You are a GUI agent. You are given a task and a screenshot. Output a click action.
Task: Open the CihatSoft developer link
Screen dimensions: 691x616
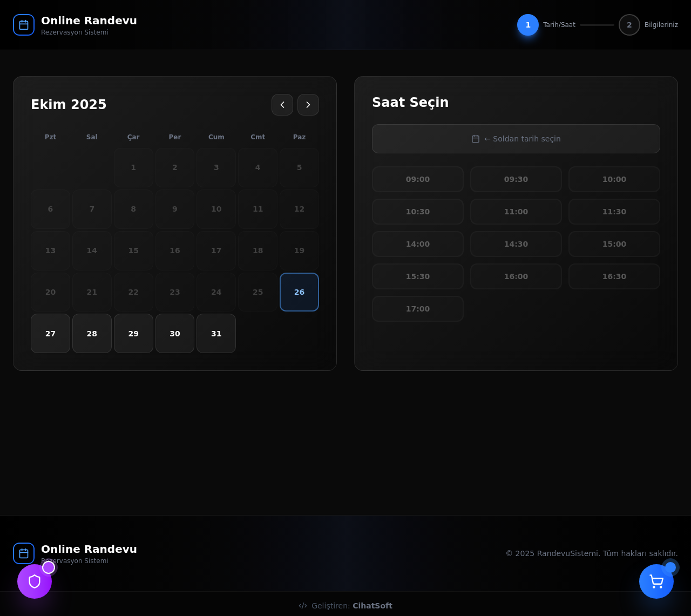pyautogui.click(x=372, y=606)
